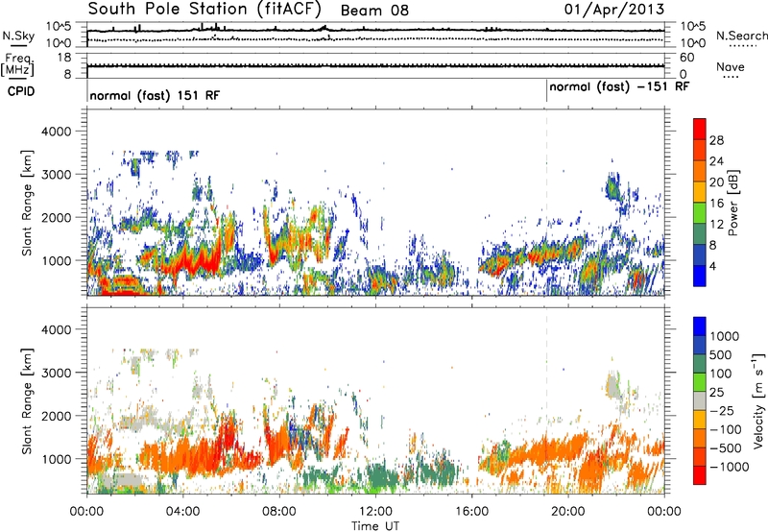Click the "Nave" legend label
768x532 pixels.
point(731,66)
